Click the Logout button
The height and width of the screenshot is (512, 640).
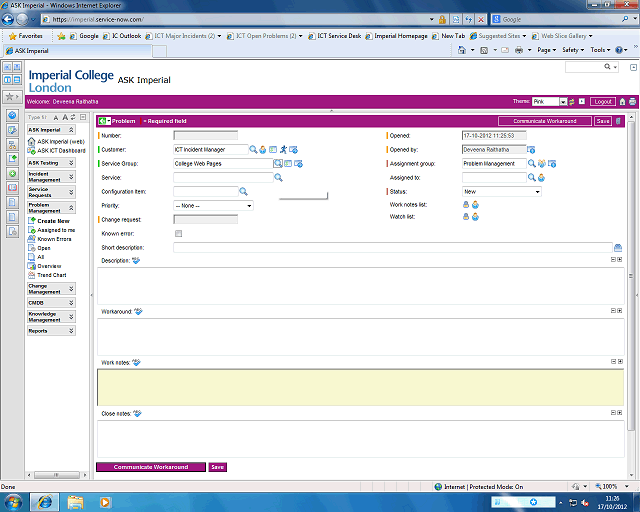602,102
